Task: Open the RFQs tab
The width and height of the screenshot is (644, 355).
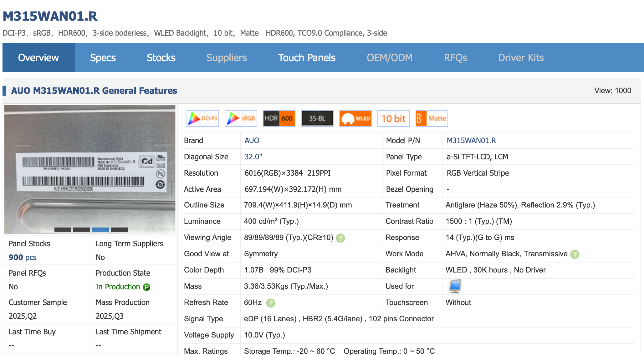Action: [455, 57]
